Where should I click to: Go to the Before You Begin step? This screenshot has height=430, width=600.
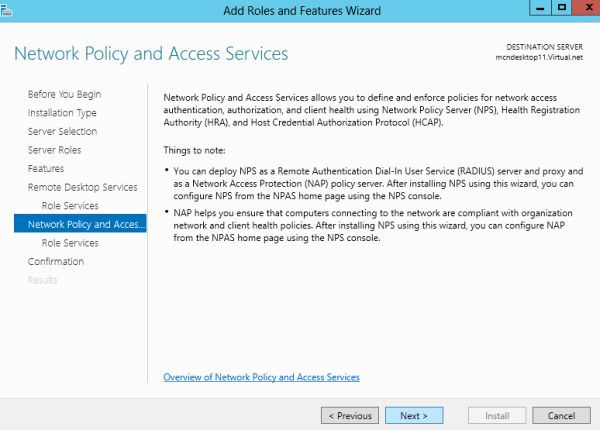tap(64, 94)
